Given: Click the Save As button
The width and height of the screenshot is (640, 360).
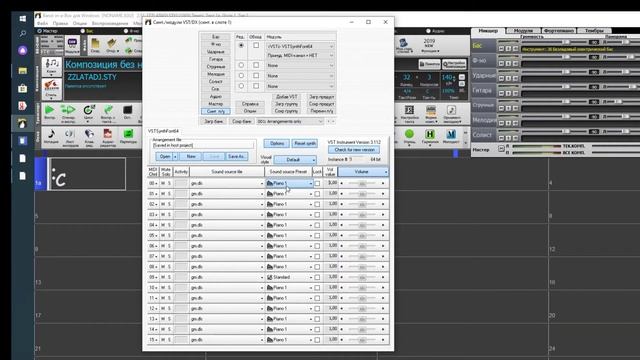Looking at the screenshot, I should 237,156.
